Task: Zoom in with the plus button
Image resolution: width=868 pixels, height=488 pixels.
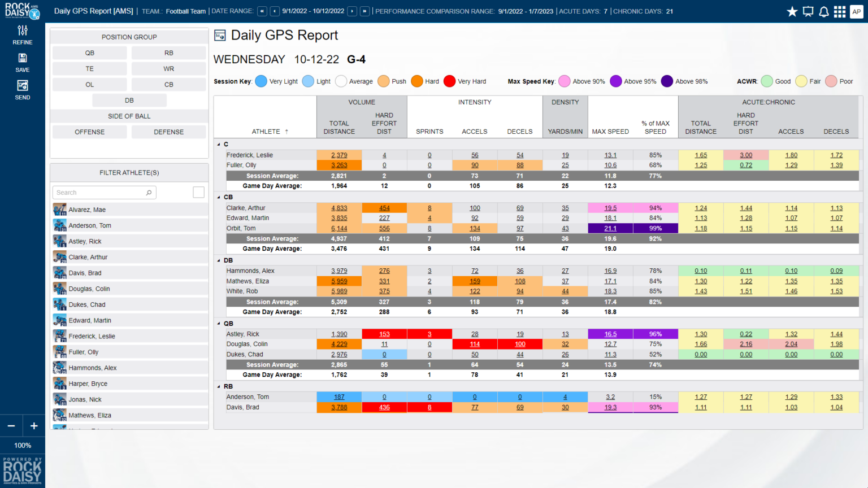Action: point(33,425)
